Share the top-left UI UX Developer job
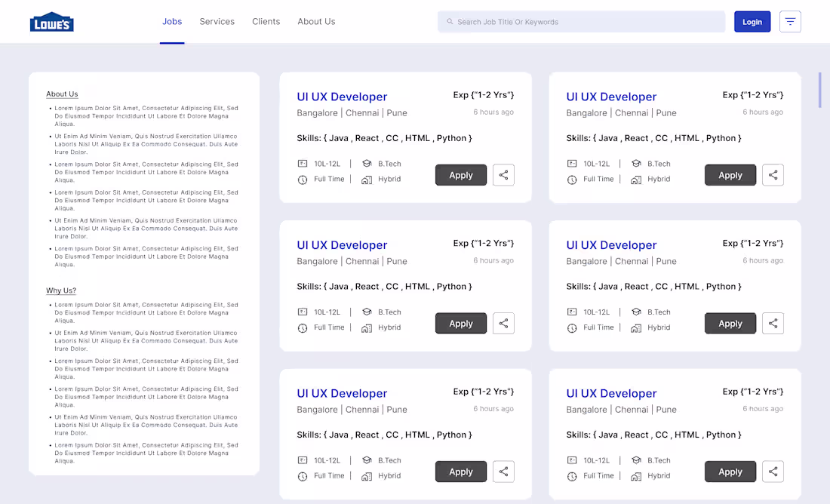Image resolution: width=830 pixels, height=504 pixels. [503, 174]
